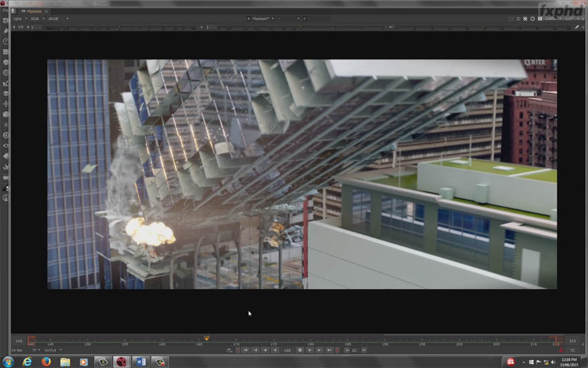Screen dimensions: 588x368
Task: Open the Merge nodes toolbar menu
Action: pos(5,94)
